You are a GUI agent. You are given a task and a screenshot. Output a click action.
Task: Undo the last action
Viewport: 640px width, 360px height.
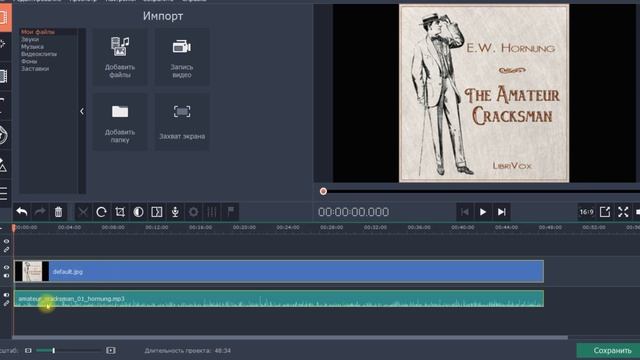point(22,212)
